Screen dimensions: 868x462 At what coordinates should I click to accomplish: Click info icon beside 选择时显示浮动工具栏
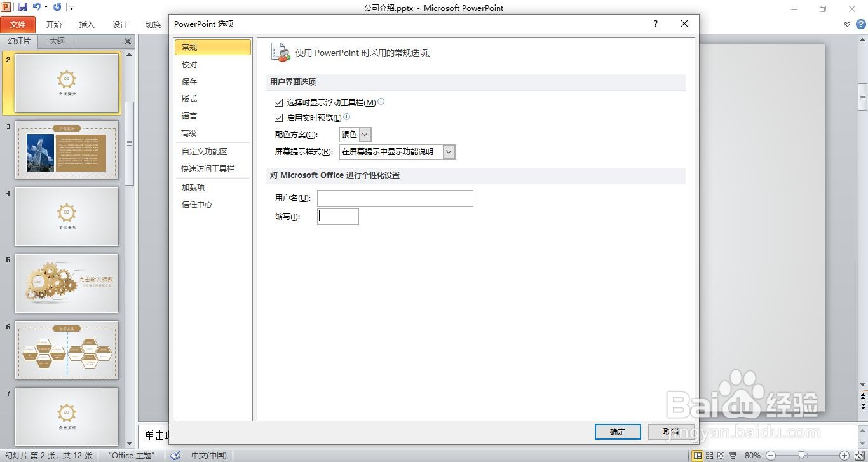tap(381, 101)
